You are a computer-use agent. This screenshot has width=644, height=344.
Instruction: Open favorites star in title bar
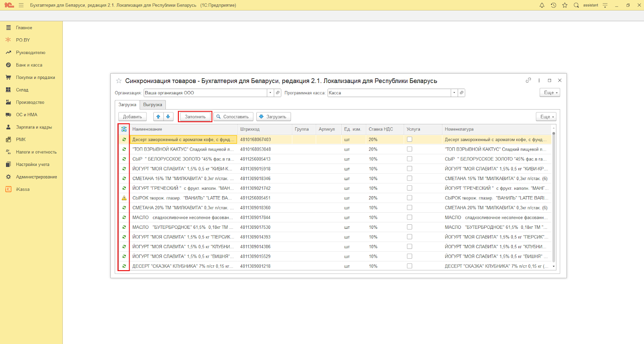[565, 5]
